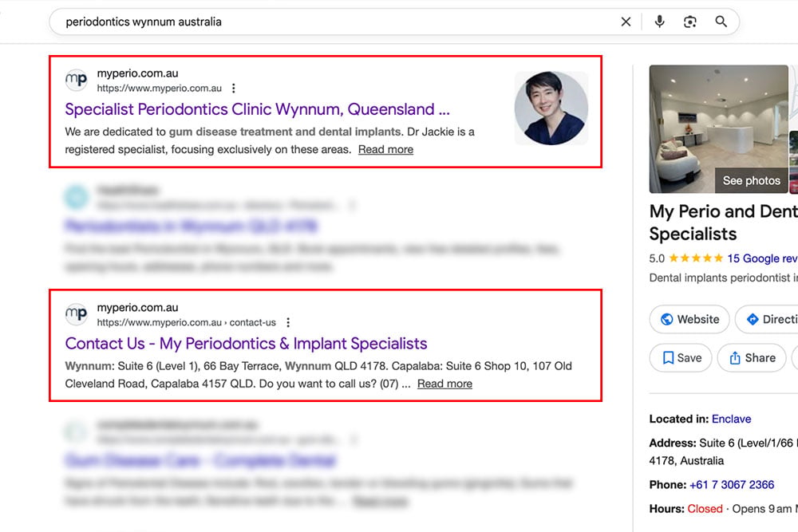The width and height of the screenshot is (798, 532).
Task: Open search by image camera icon
Action: (689, 22)
